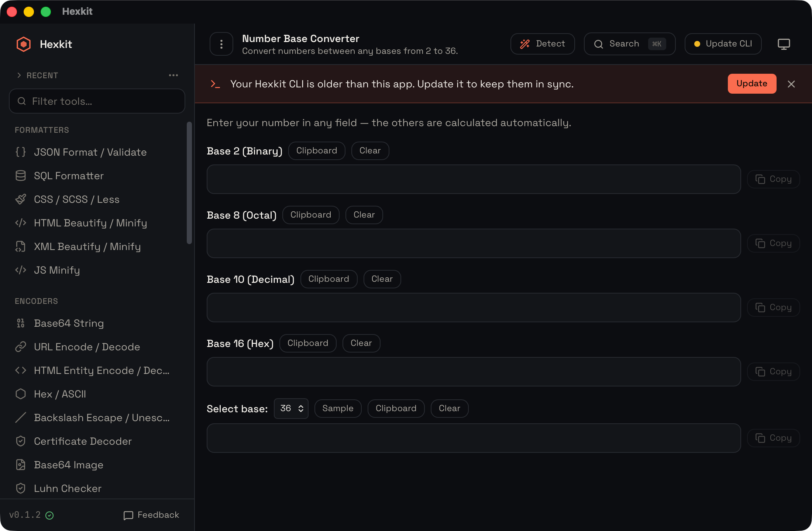Click the Hexkit hexagon logo icon
This screenshot has width=812, height=531.
tap(24, 44)
